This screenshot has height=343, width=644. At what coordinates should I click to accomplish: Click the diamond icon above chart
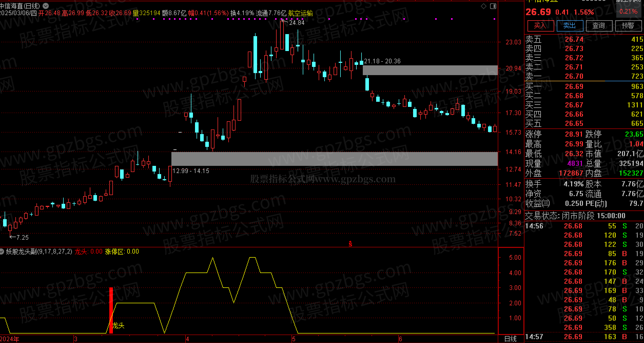(x=483, y=6)
